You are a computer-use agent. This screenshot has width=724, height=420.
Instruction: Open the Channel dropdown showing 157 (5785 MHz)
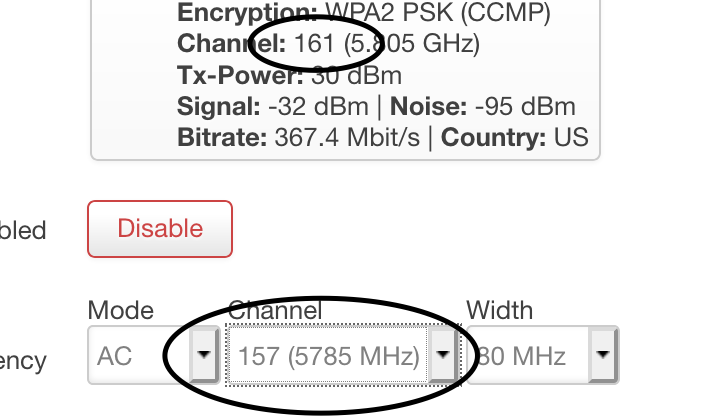pos(343,355)
